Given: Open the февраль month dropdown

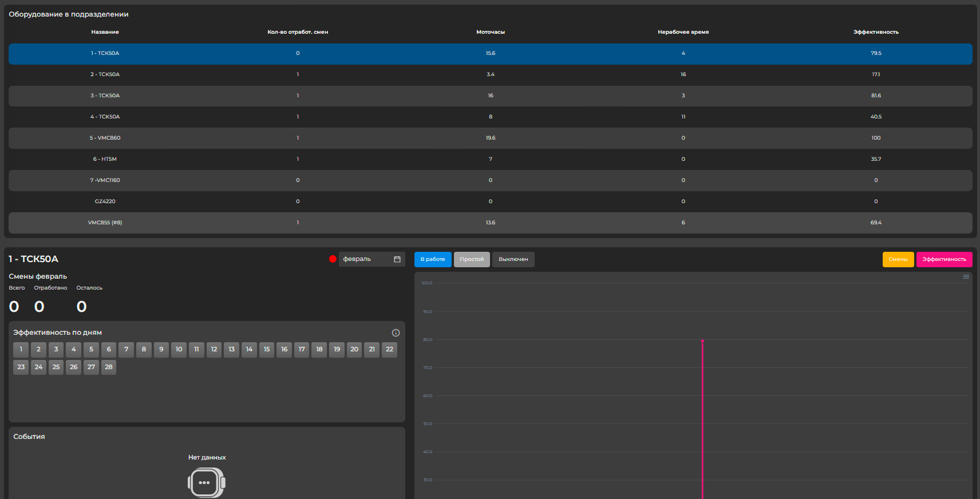Looking at the screenshot, I should click(366, 259).
